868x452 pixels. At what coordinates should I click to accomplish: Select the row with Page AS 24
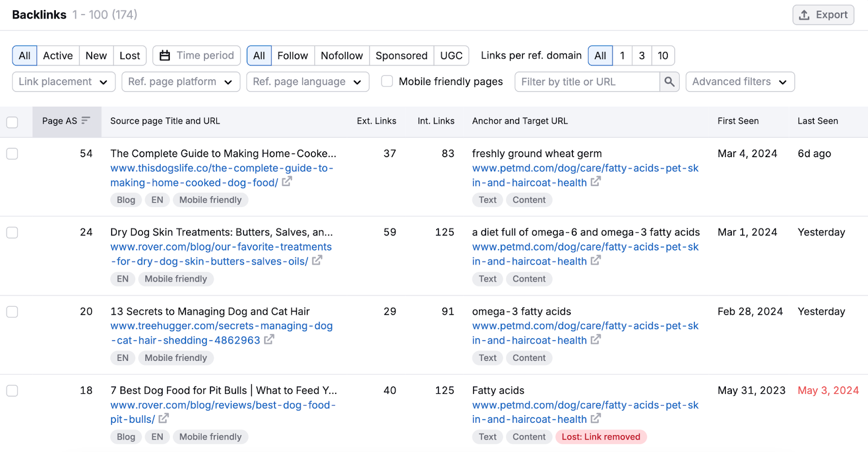(12, 233)
